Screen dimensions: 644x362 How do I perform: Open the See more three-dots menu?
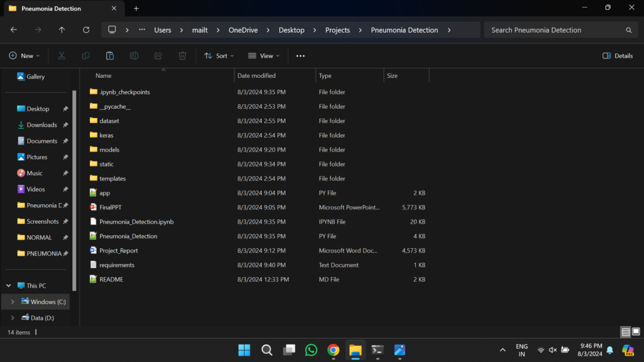pos(301,56)
